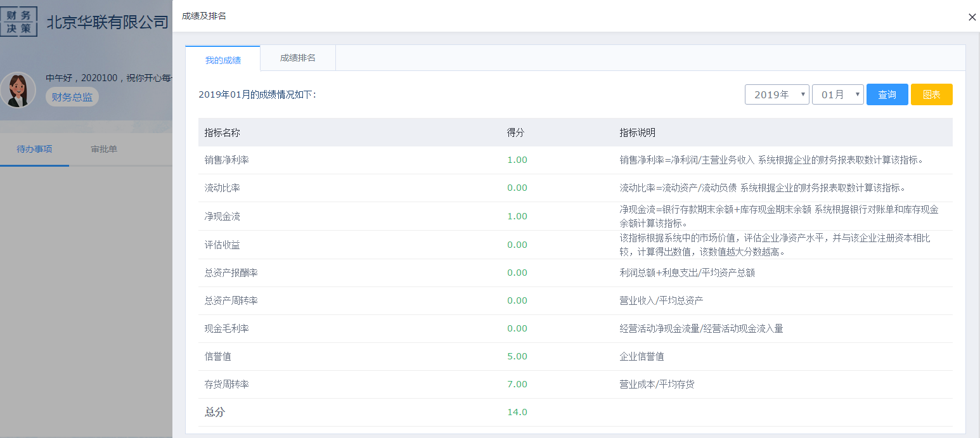The height and width of the screenshot is (438, 980).
Task: Click the 净现金流 indicator row
Action: [222, 217]
